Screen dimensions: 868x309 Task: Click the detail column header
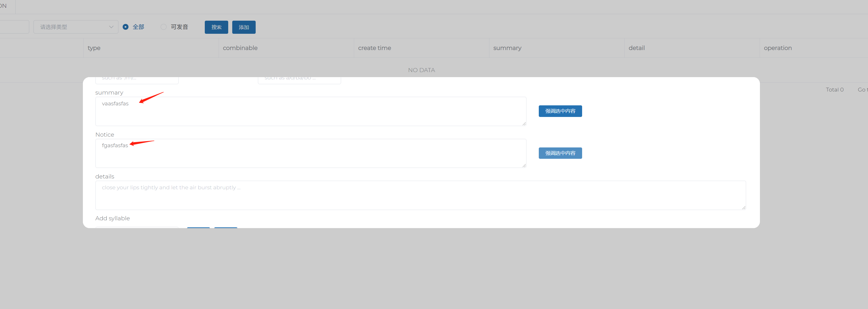637,48
